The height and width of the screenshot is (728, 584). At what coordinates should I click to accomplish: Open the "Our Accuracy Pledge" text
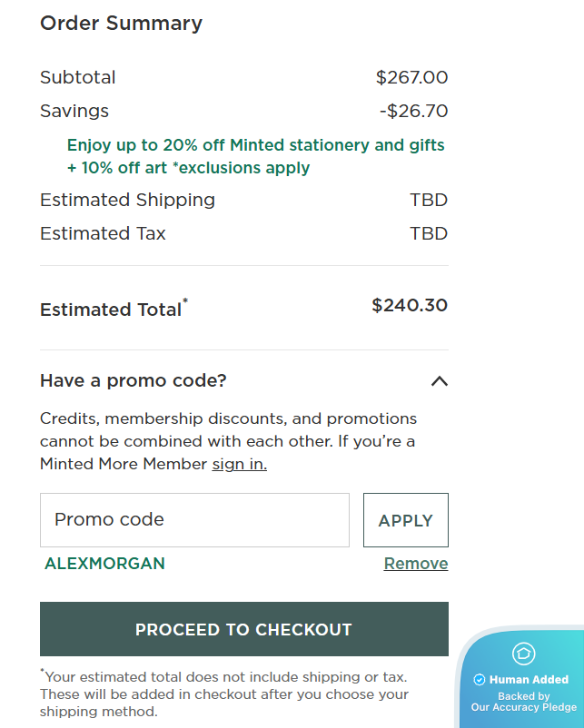pyautogui.click(x=523, y=707)
